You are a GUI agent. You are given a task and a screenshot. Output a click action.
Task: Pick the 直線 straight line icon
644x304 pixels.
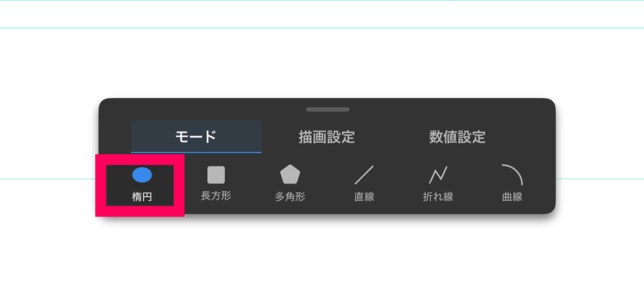364,174
